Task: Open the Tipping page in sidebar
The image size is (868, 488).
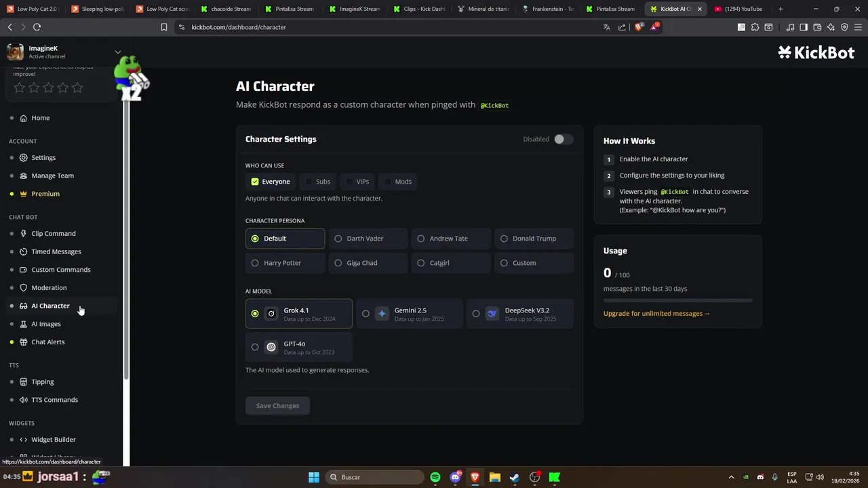Action: (x=42, y=382)
